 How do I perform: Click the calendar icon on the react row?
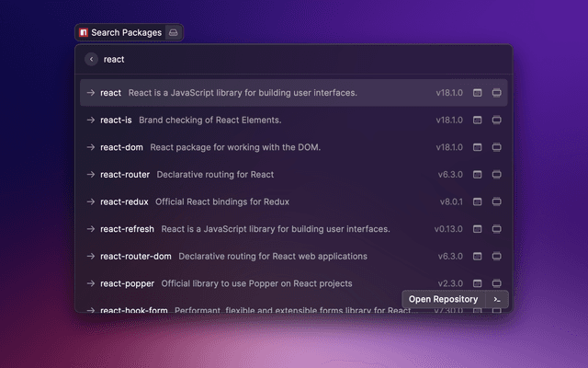[477, 93]
